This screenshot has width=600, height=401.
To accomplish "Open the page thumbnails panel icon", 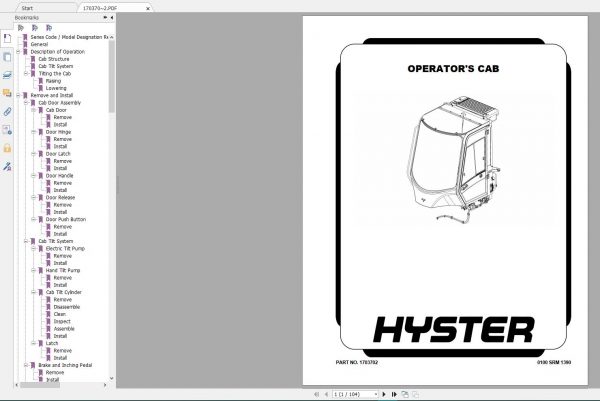I will (7, 57).
